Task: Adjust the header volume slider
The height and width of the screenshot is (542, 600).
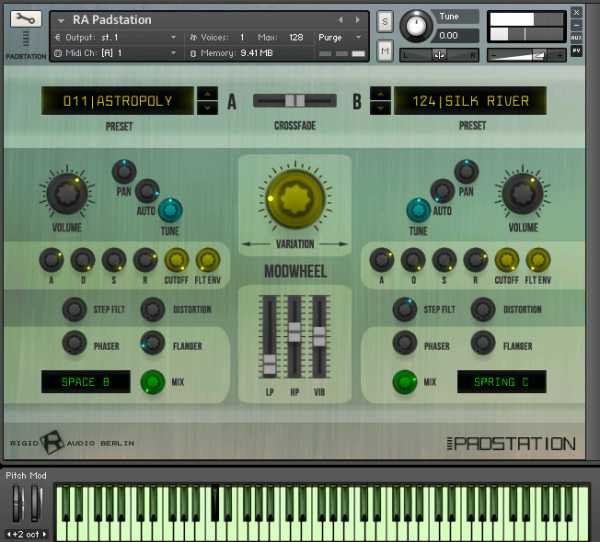Action: (x=526, y=56)
